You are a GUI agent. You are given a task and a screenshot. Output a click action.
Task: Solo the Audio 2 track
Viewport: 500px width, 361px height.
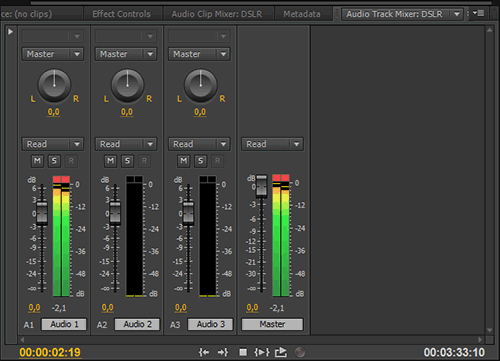[127, 161]
